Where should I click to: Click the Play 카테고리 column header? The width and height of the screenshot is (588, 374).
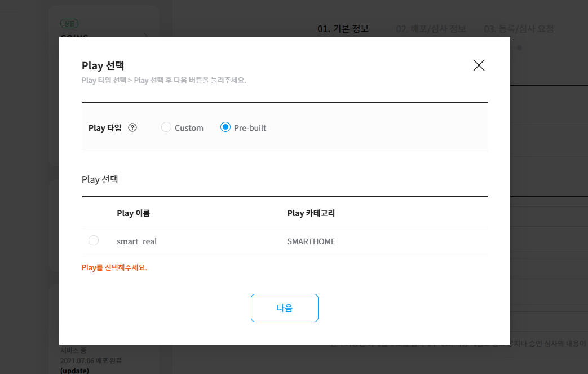coord(311,213)
